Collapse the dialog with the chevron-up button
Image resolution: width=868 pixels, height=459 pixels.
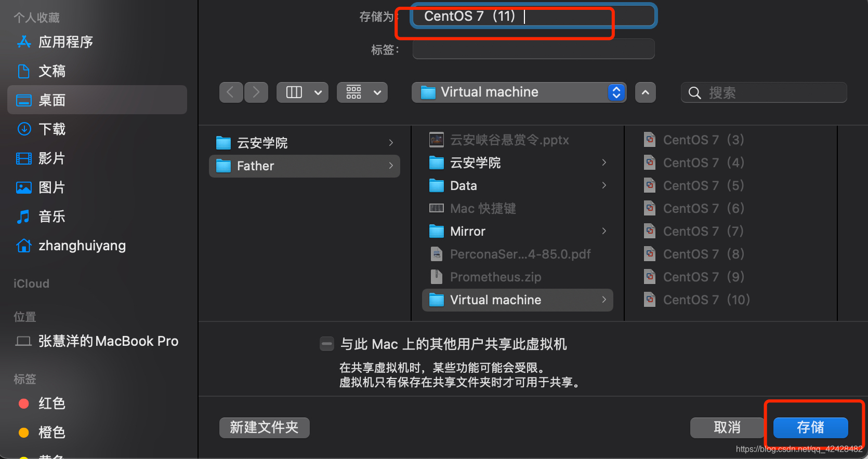(646, 92)
